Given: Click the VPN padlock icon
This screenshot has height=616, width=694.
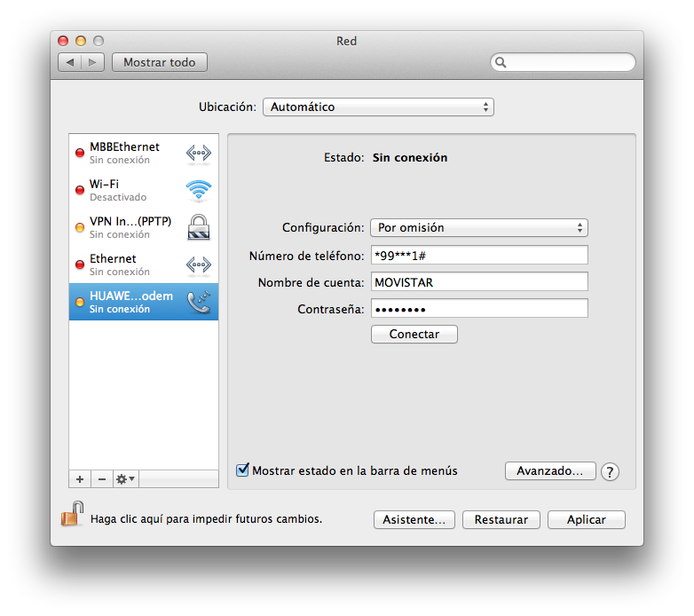Looking at the screenshot, I should point(198,227).
